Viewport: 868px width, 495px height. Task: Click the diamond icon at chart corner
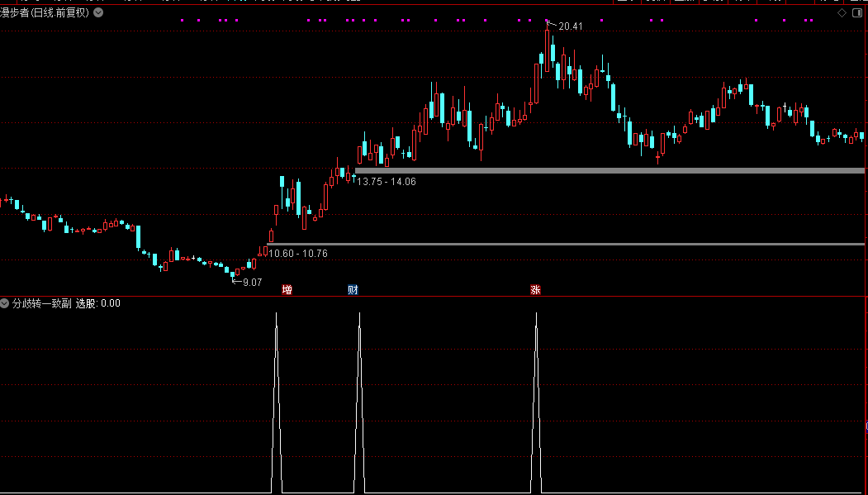(x=842, y=12)
